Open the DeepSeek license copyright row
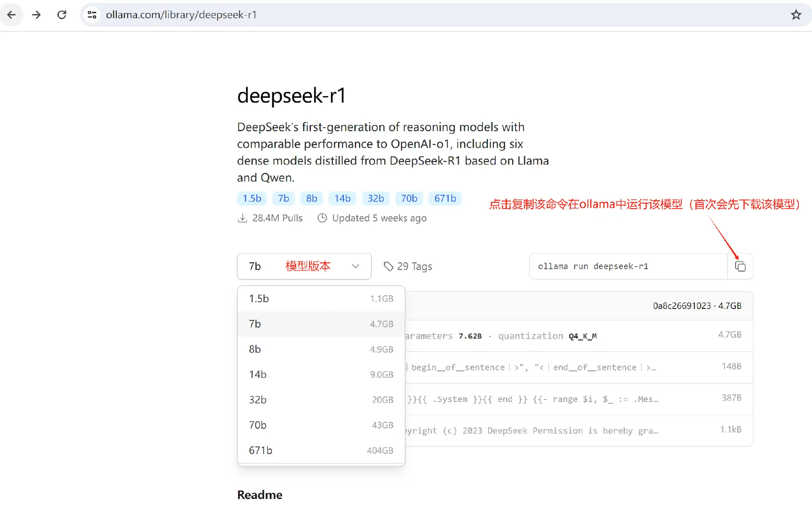 [x=579, y=430]
